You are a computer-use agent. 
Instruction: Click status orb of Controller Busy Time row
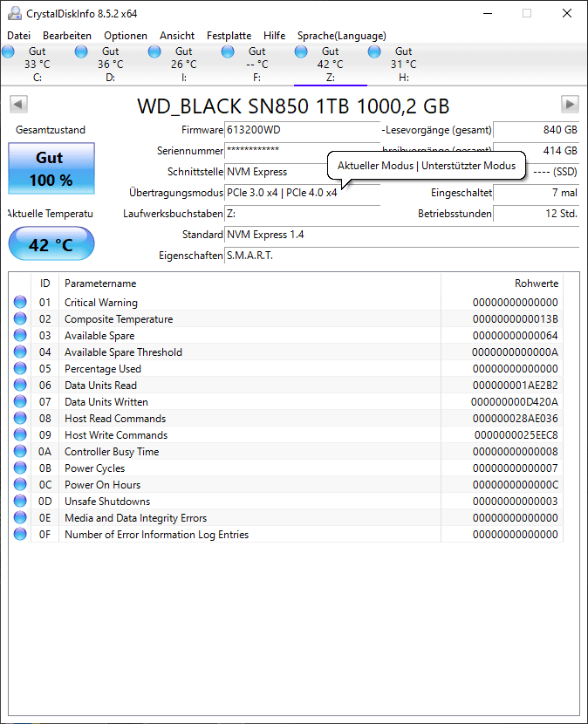tap(20, 451)
